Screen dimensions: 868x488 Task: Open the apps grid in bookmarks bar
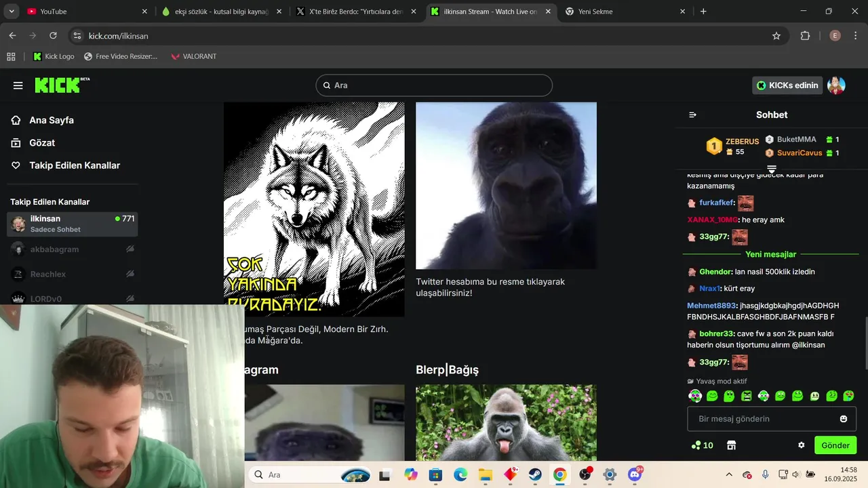[11, 56]
